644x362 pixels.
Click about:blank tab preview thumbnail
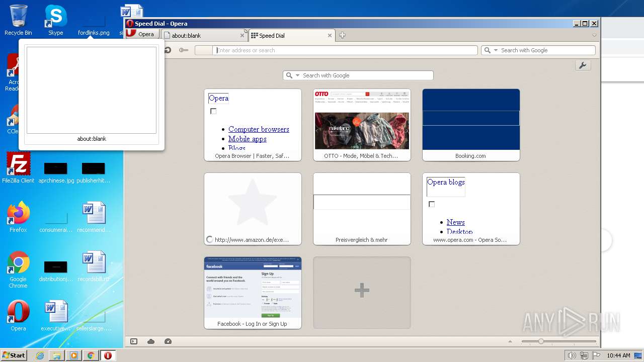tap(92, 90)
